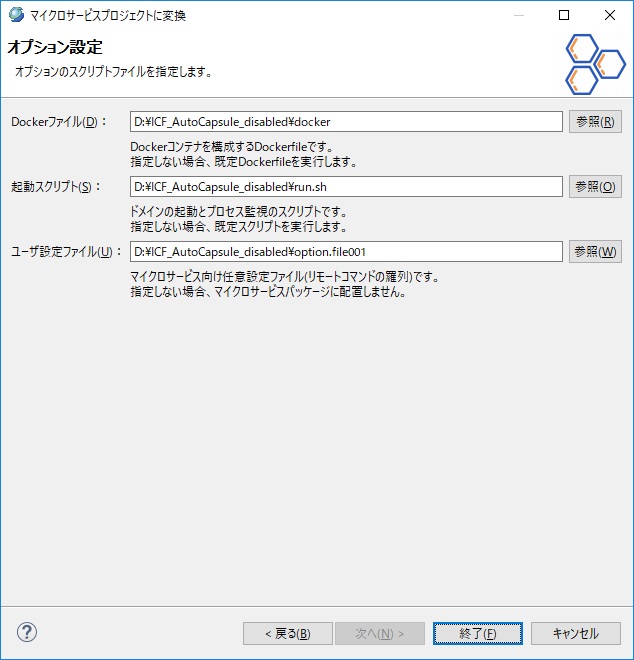Browse for startup script with 参照(O)

[595, 187]
